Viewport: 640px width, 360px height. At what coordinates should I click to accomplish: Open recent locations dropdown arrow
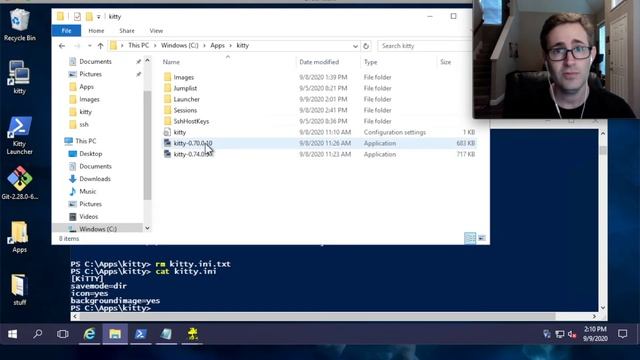tap(90, 46)
